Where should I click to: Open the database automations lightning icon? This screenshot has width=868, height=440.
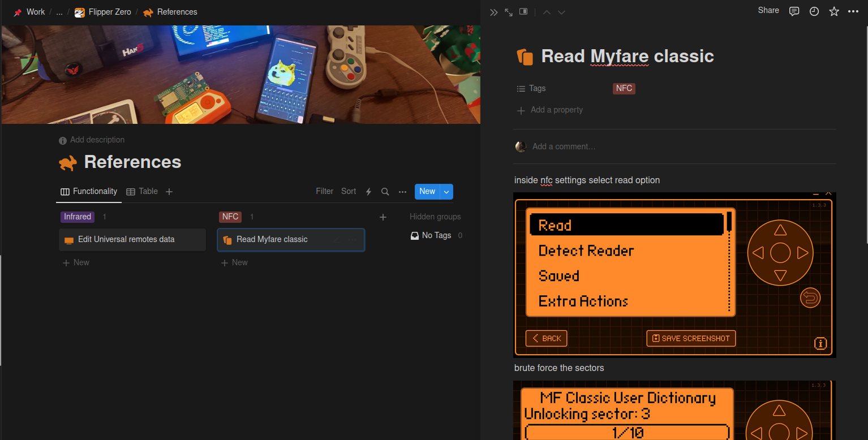[368, 192]
